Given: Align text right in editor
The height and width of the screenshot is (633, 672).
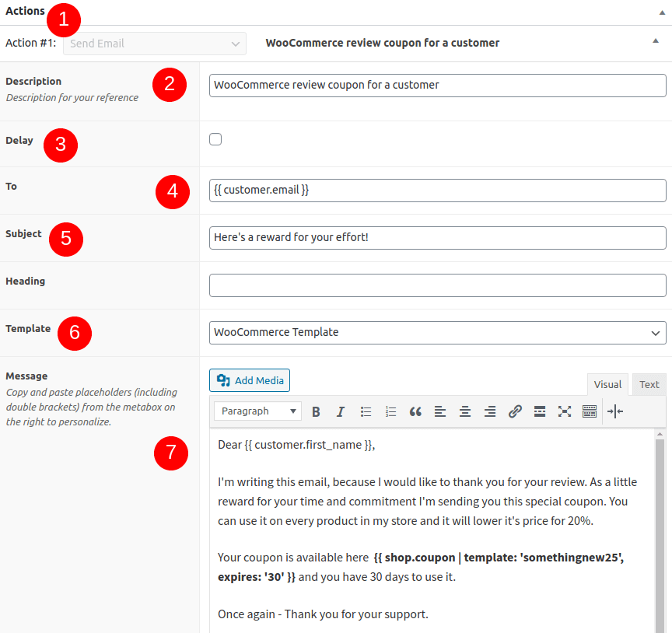Looking at the screenshot, I should click(x=490, y=412).
